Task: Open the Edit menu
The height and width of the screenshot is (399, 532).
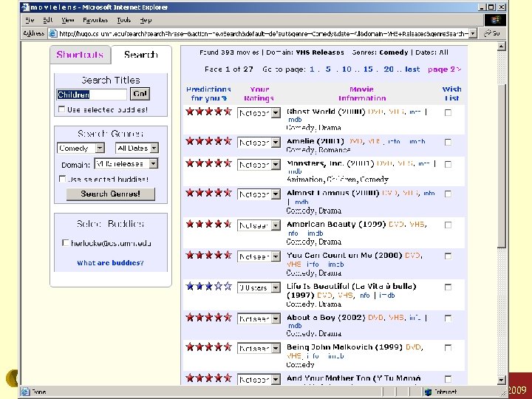Action: pos(48,20)
